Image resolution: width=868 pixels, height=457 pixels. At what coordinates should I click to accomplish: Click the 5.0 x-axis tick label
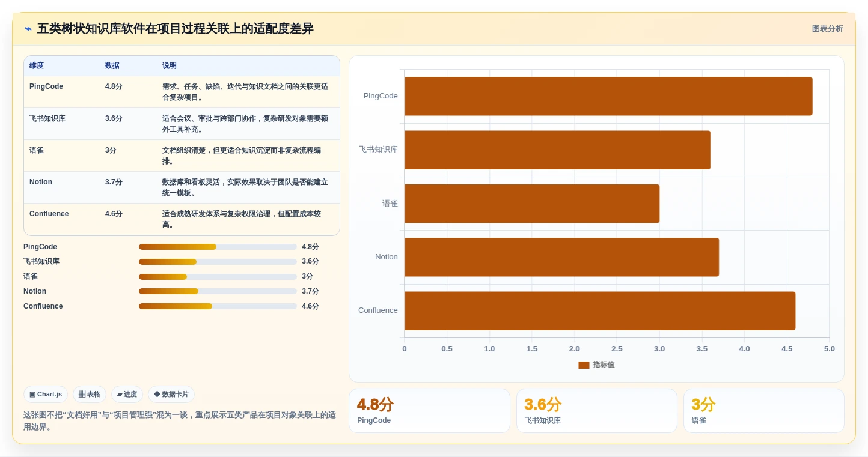point(830,349)
